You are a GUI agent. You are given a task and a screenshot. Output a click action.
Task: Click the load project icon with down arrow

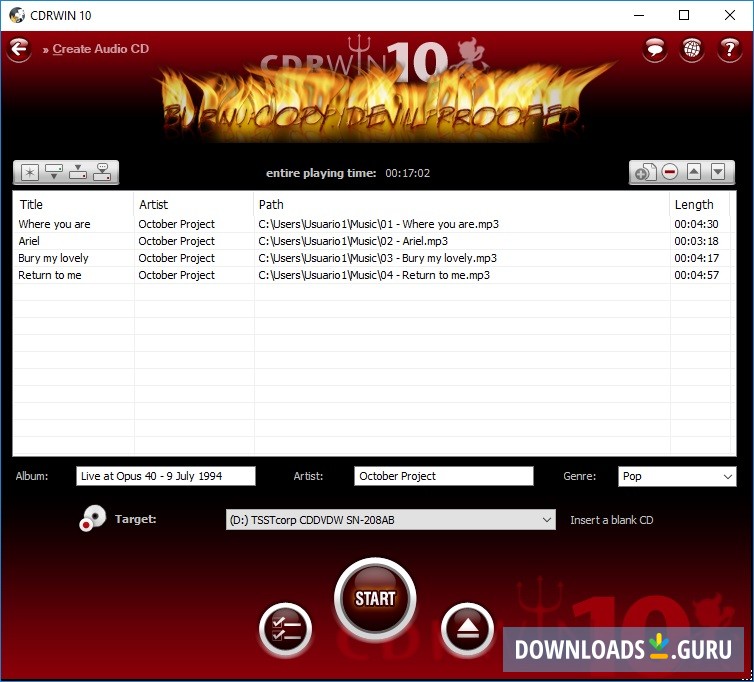pyautogui.click(x=54, y=172)
